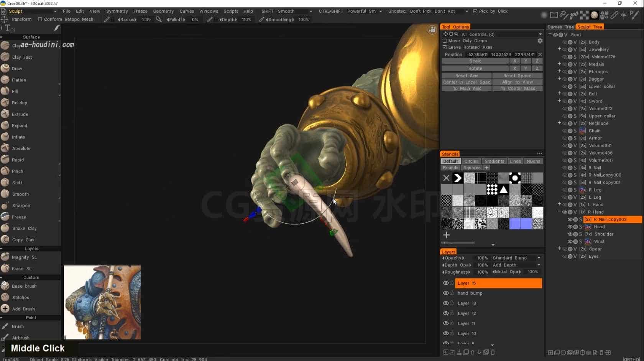Switch to the Curves Tree tab
The height and width of the screenshot is (361, 644).
click(x=560, y=27)
